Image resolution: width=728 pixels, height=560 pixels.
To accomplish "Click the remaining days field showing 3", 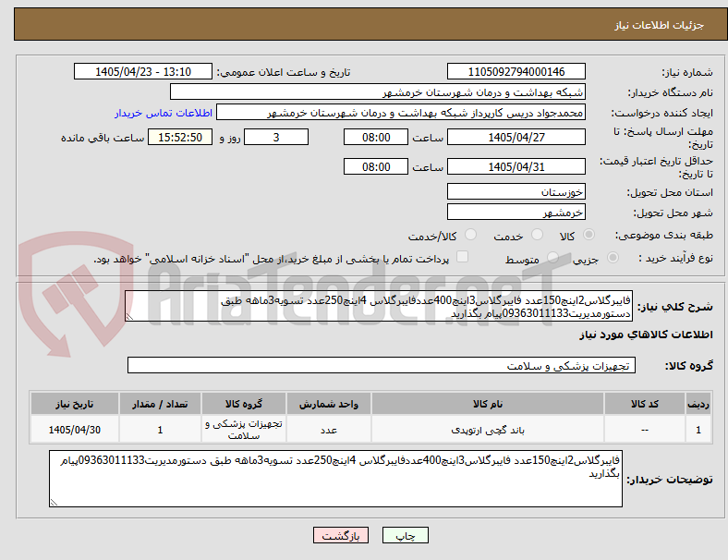I will click(276, 137).
